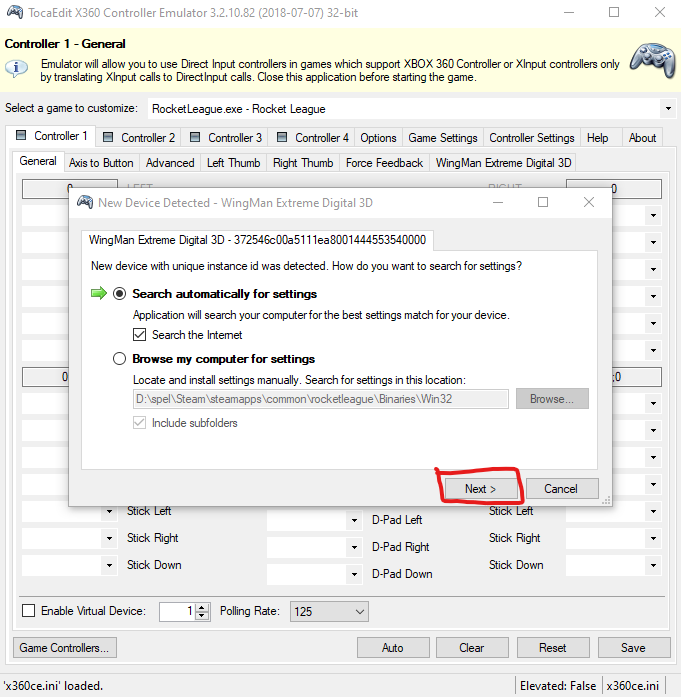The height and width of the screenshot is (697, 681).
Task: Open the left Stick Down dropdown arrow
Action: [109, 565]
